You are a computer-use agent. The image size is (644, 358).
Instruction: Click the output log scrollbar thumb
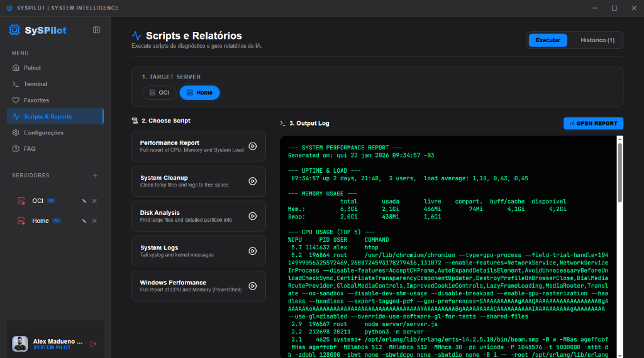pyautogui.click(x=619, y=172)
